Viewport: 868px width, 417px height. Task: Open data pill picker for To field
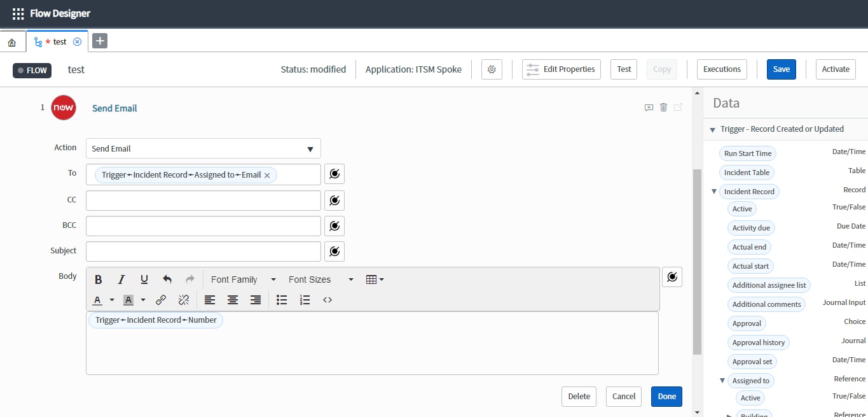tap(334, 174)
